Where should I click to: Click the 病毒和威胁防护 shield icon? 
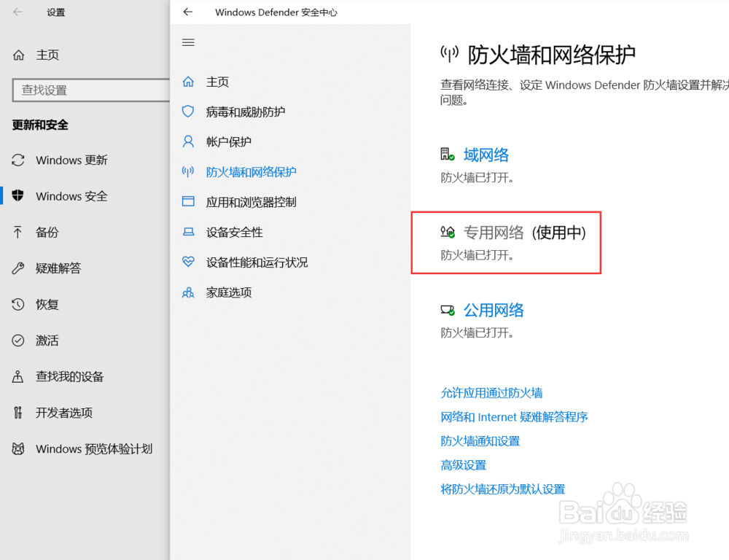tap(188, 112)
